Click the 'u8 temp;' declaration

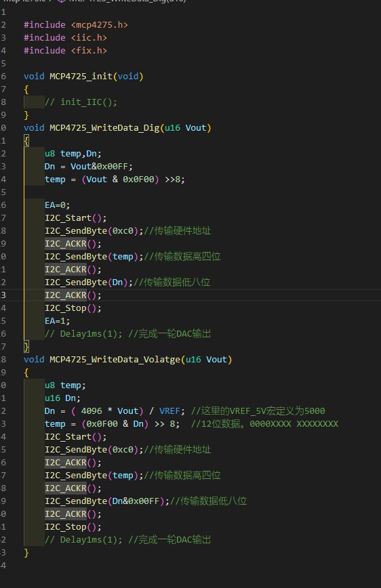[65, 385]
